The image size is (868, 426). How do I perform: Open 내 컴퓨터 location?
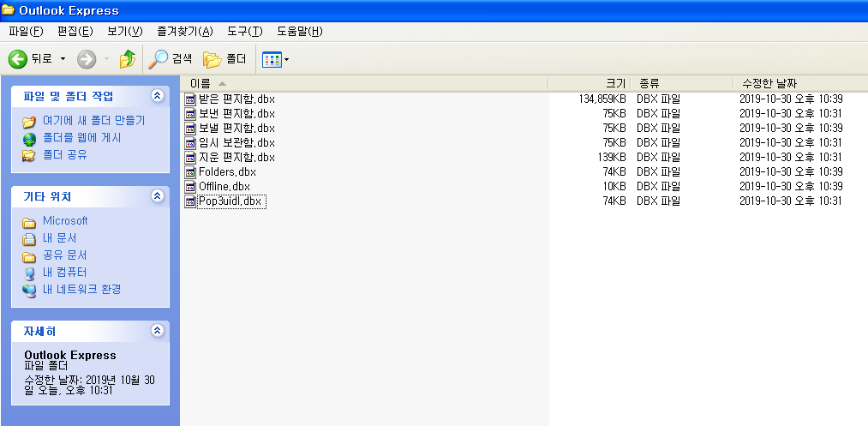pyautogui.click(x=65, y=273)
